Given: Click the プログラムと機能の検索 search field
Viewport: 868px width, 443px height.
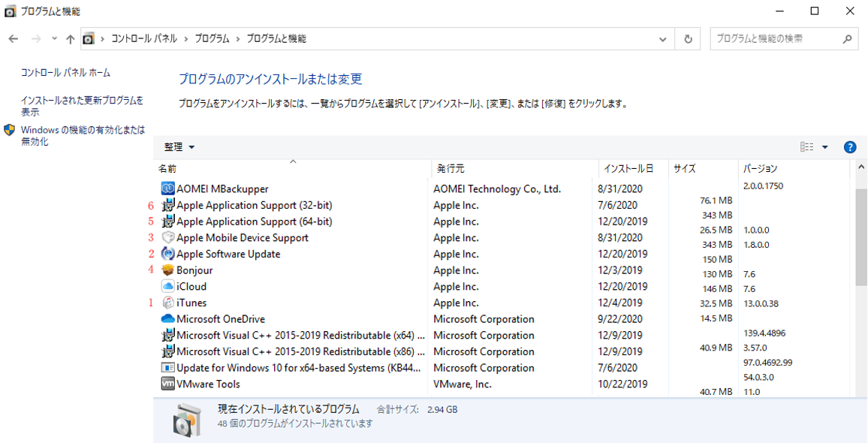Looking at the screenshot, I should click(x=776, y=39).
